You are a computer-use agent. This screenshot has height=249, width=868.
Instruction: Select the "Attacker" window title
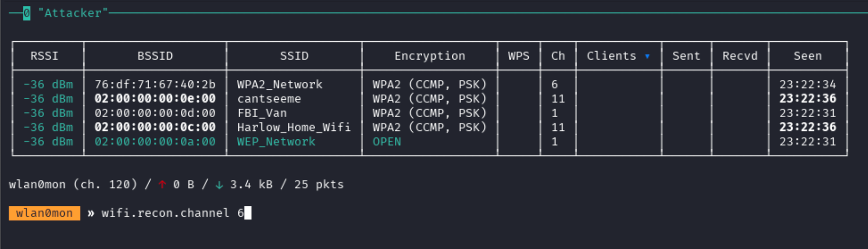point(73,13)
